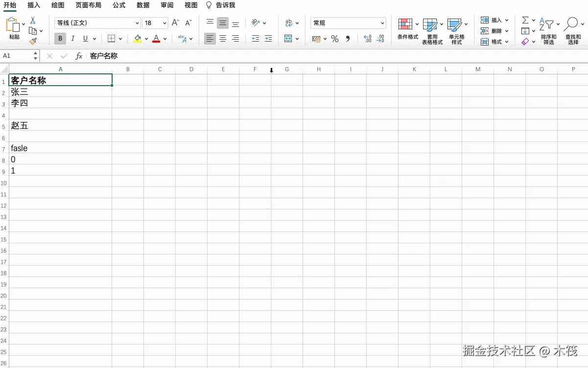This screenshot has width=588, height=368.
Task: Apply the red font color
Action: click(x=156, y=39)
